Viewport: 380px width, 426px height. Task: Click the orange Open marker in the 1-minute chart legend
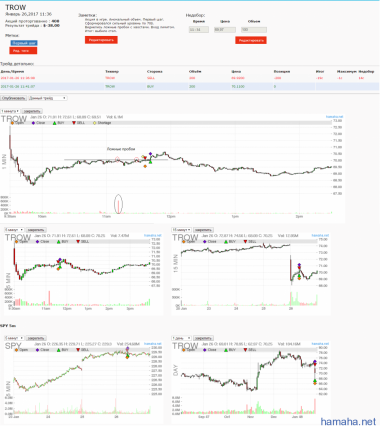point(12,123)
